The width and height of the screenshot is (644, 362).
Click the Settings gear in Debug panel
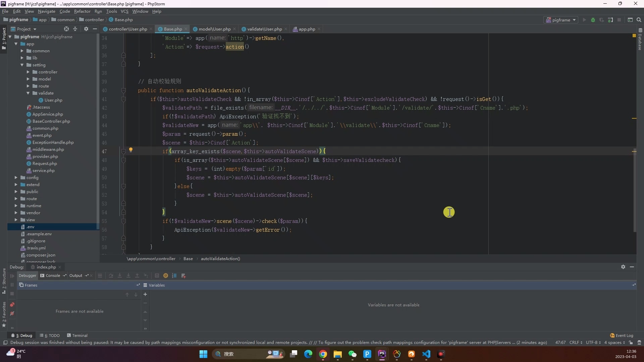[623, 267]
